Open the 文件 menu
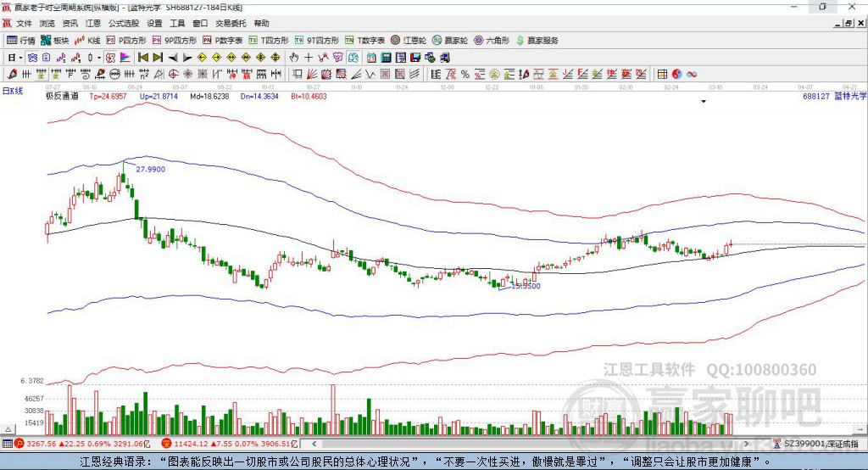The width and height of the screenshot is (868, 470). [x=24, y=23]
